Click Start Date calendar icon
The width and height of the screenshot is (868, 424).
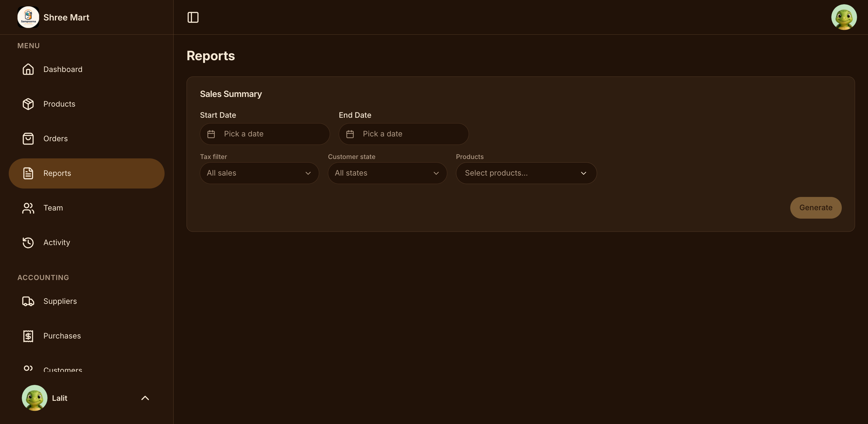click(x=211, y=134)
